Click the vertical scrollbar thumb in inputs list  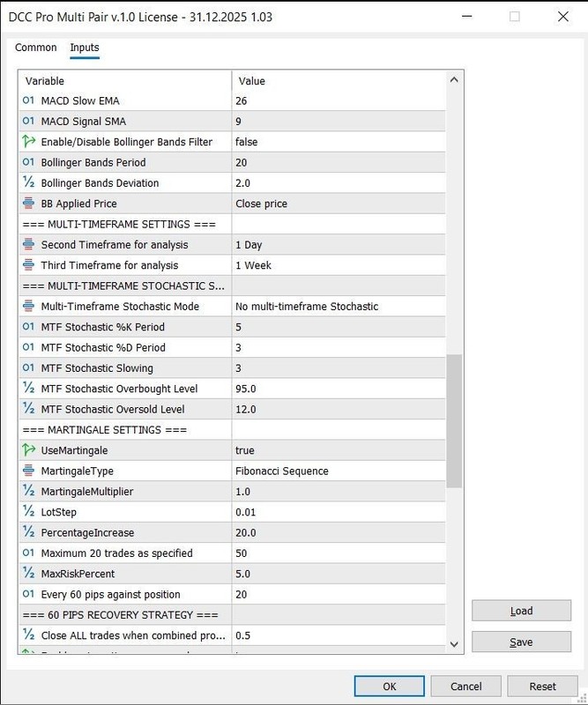coord(454,421)
